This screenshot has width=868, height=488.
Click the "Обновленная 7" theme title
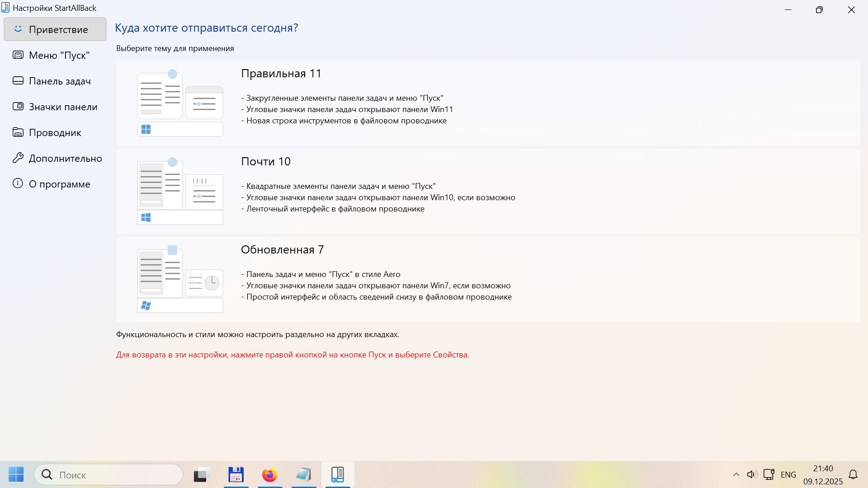pos(282,250)
